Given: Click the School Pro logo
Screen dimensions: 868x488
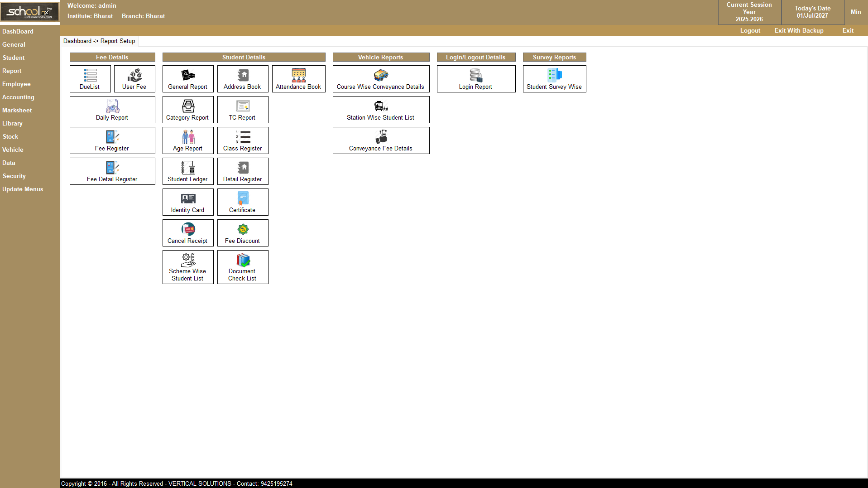Looking at the screenshot, I should pos(30,12).
